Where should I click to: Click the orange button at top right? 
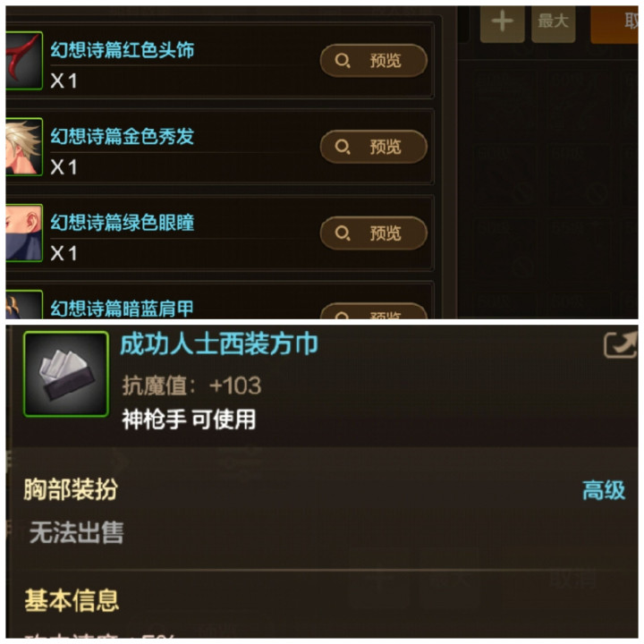pyautogui.click(x=614, y=23)
